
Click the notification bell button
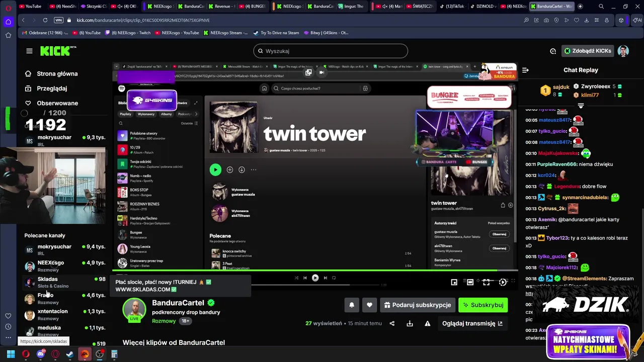point(352,305)
